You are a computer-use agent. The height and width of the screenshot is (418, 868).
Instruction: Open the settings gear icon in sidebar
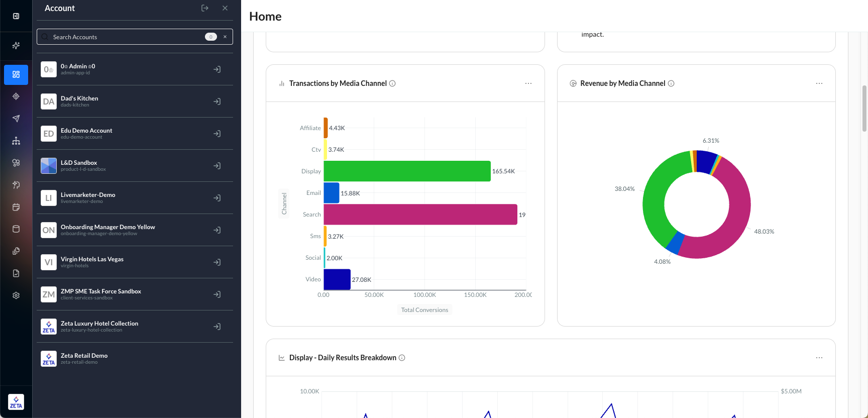(16, 295)
